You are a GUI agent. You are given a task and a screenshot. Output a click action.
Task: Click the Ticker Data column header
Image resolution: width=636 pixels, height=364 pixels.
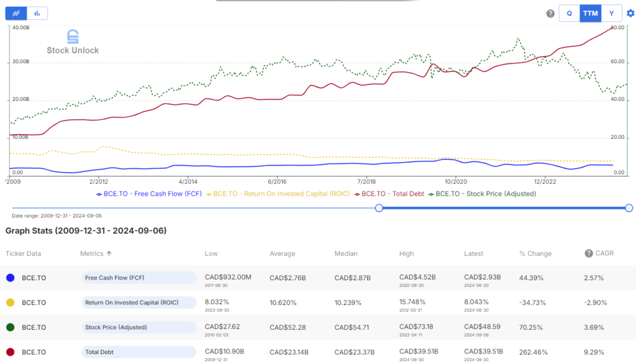[x=23, y=253]
